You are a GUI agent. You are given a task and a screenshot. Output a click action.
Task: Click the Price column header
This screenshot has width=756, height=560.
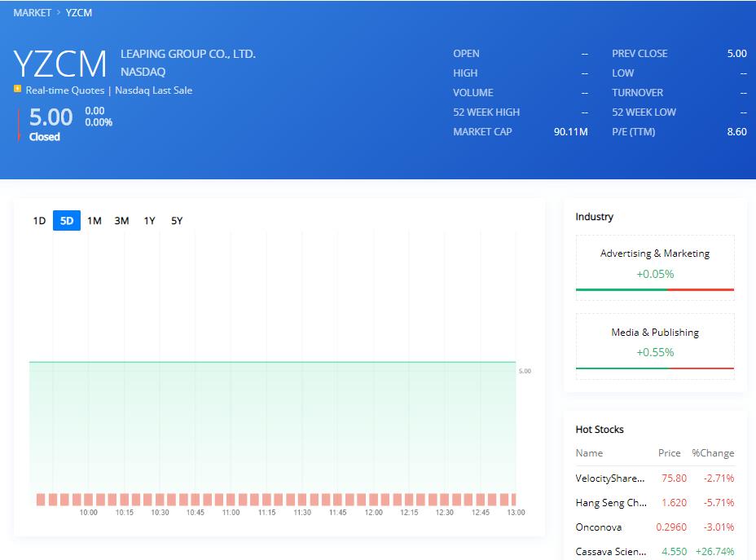(669, 453)
